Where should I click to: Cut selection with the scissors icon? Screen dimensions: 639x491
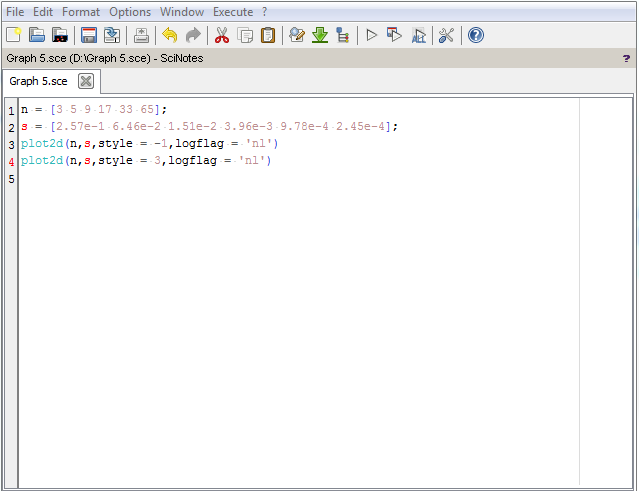click(222, 35)
